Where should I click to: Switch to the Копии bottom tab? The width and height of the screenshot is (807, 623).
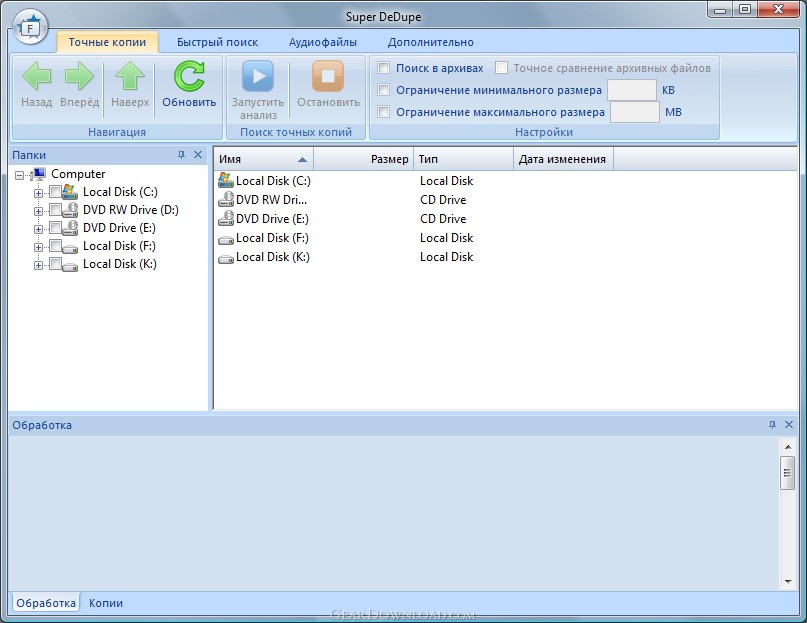pos(106,603)
